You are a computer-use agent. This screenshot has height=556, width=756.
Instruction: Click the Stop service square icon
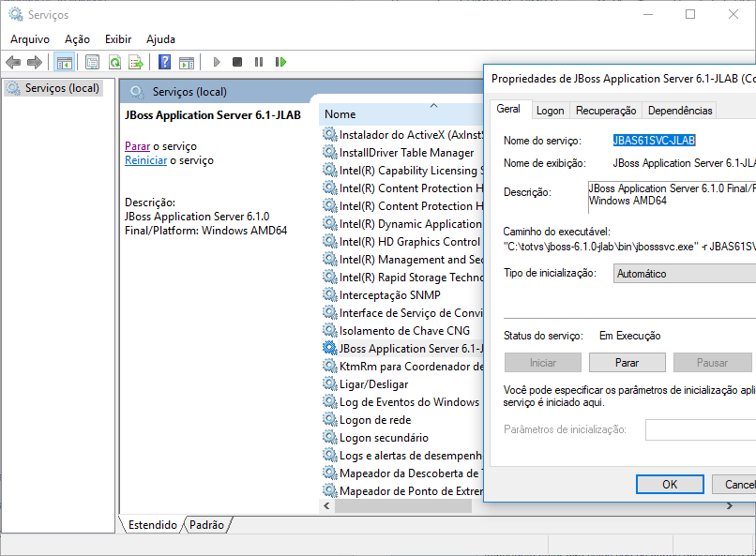click(x=237, y=62)
